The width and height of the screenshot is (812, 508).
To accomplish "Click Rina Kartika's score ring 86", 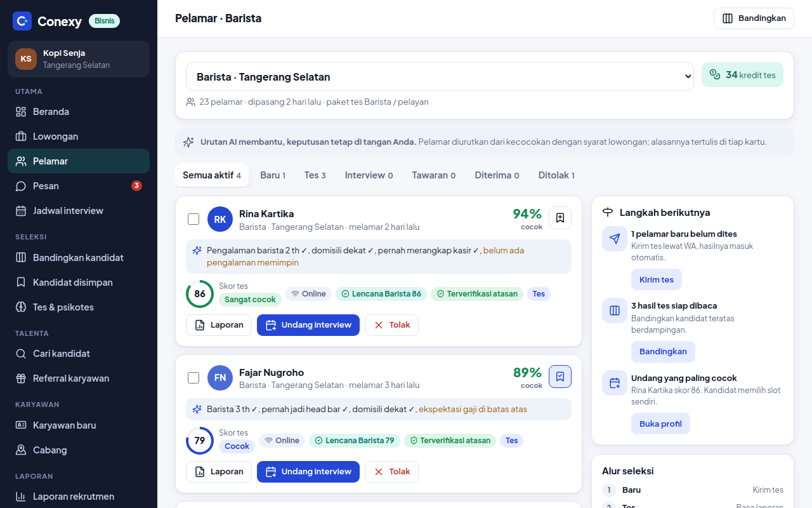I will coord(200,294).
